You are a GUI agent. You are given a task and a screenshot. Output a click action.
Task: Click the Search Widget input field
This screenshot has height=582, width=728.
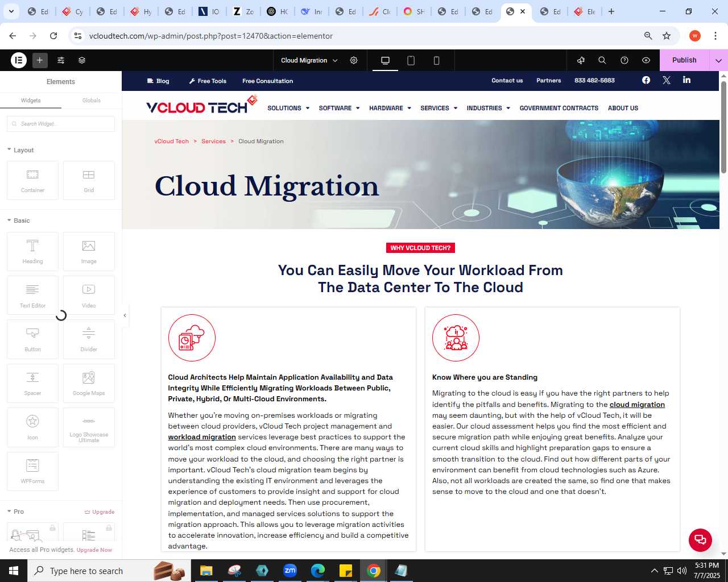pos(61,124)
